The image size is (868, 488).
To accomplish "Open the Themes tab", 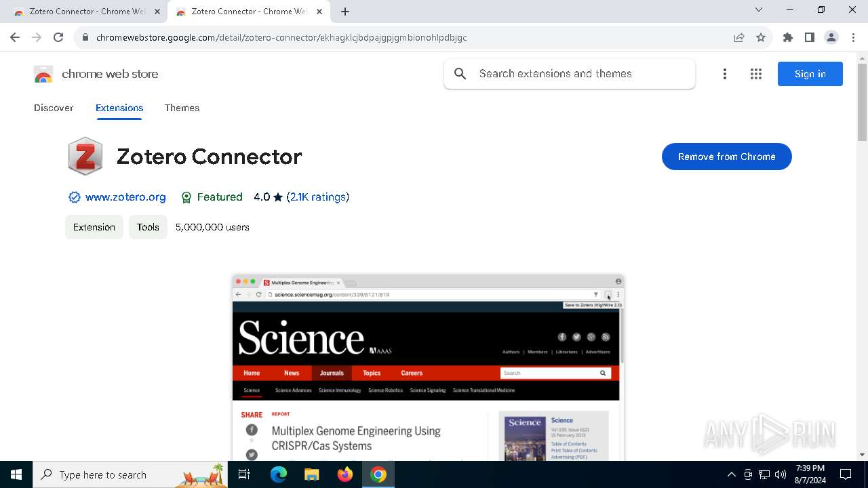I will click(x=182, y=108).
